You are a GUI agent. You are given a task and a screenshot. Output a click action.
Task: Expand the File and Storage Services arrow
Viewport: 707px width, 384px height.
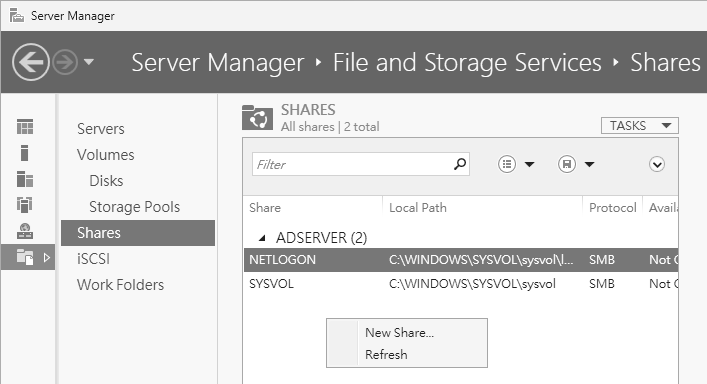(46, 257)
